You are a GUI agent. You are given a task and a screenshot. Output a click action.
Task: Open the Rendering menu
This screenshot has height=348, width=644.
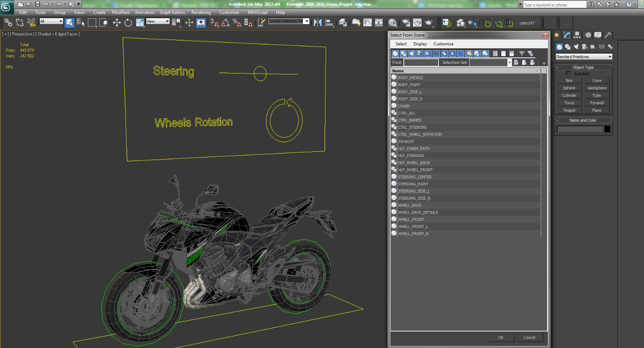(x=201, y=13)
